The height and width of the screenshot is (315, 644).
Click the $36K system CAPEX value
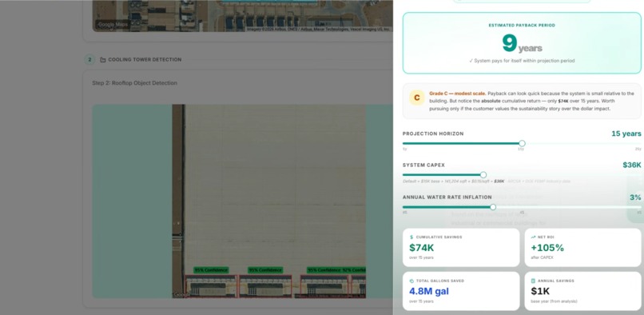pyautogui.click(x=632, y=165)
